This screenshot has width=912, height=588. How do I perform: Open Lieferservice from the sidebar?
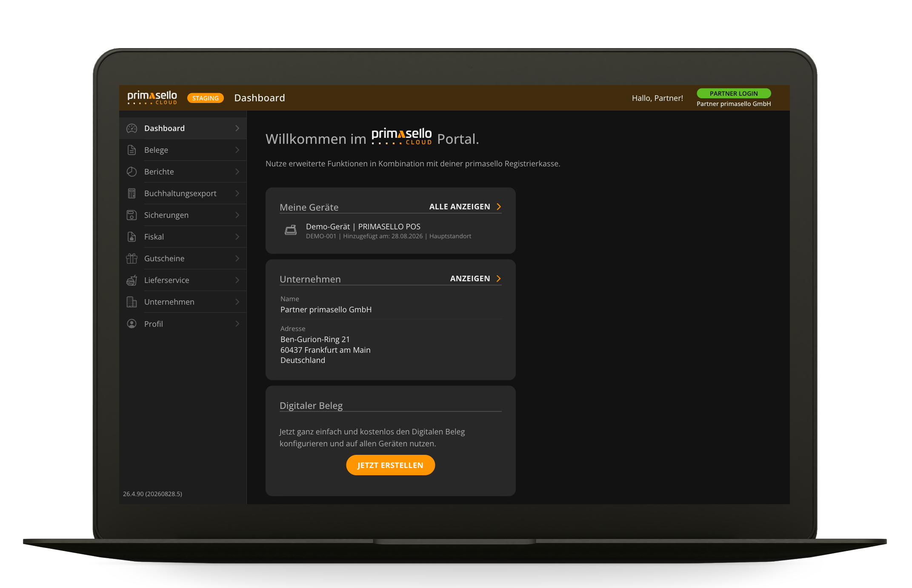[x=183, y=280]
